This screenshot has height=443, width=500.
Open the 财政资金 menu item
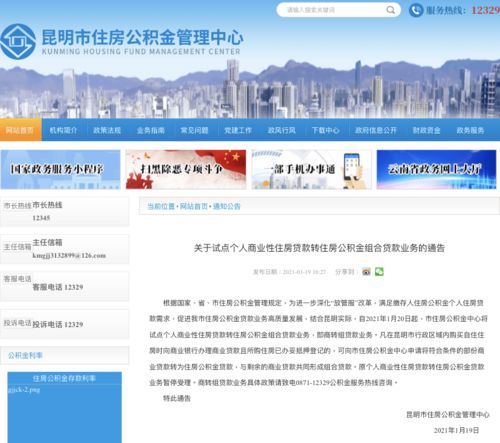click(x=427, y=130)
